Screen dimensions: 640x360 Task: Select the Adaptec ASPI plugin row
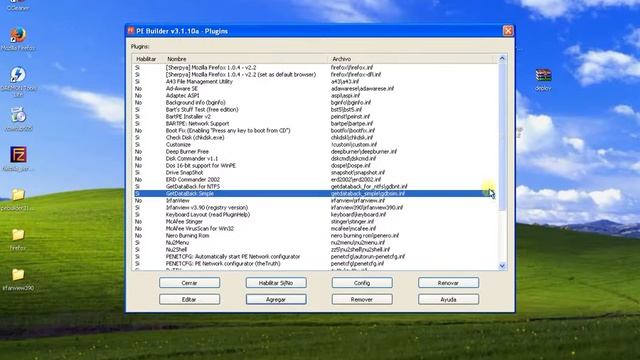point(316,96)
